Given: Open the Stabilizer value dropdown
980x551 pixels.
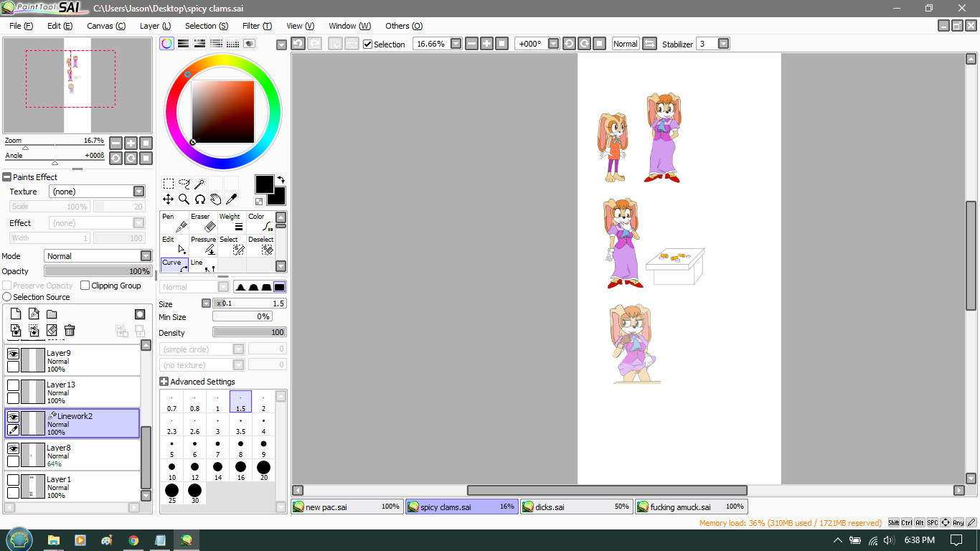Looking at the screenshot, I should coord(723,44).
